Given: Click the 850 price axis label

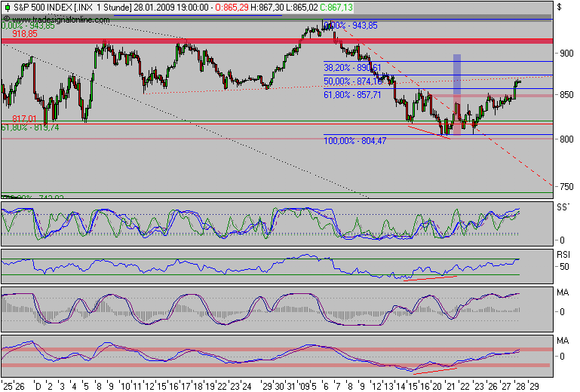Looking at the screenshot, I should 566,95.
